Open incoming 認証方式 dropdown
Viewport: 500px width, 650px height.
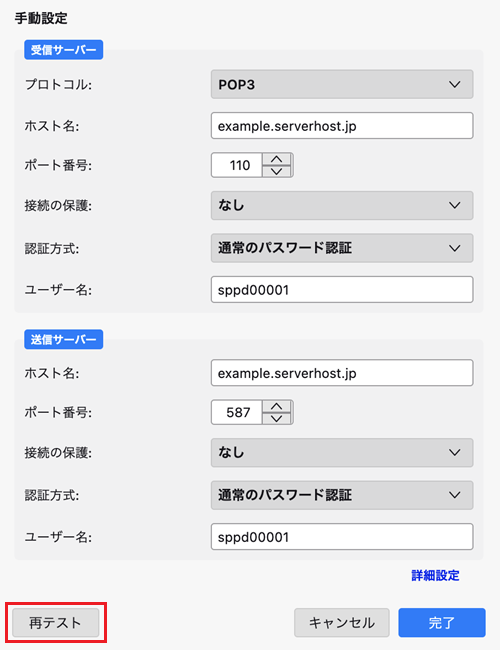pyautogui.click(x=342, y=248)
